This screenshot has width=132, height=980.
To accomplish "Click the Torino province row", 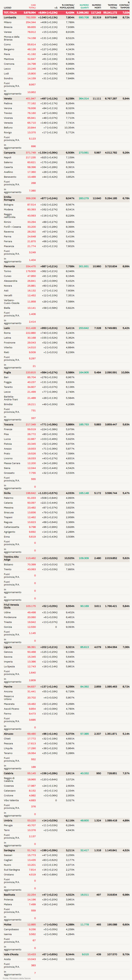I will [x=8, y=271].
